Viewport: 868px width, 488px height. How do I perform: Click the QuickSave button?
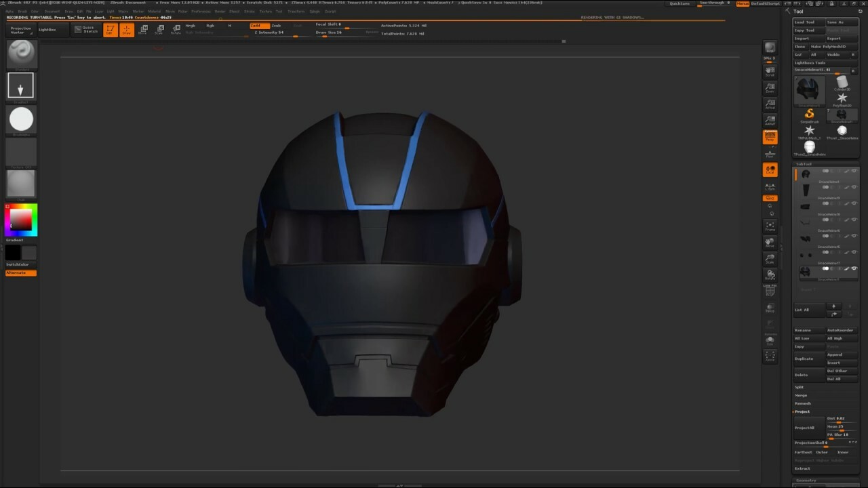coord(679,3)
